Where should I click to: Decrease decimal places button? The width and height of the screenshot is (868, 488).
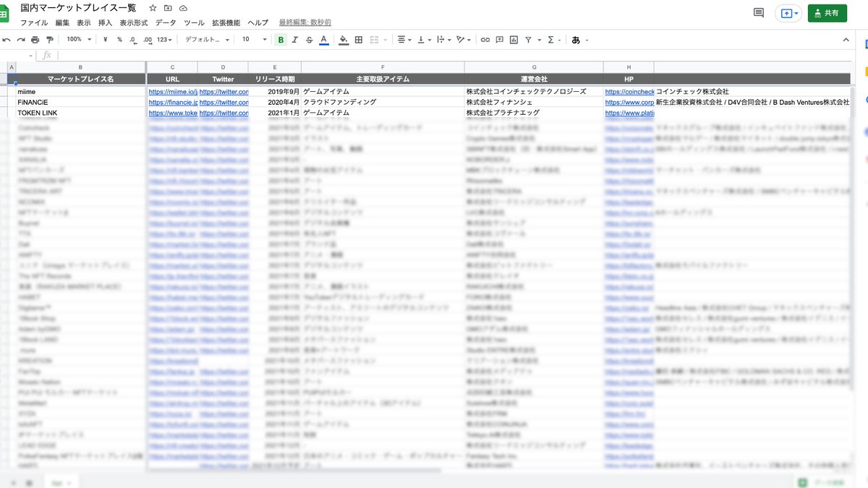point(133,40)
